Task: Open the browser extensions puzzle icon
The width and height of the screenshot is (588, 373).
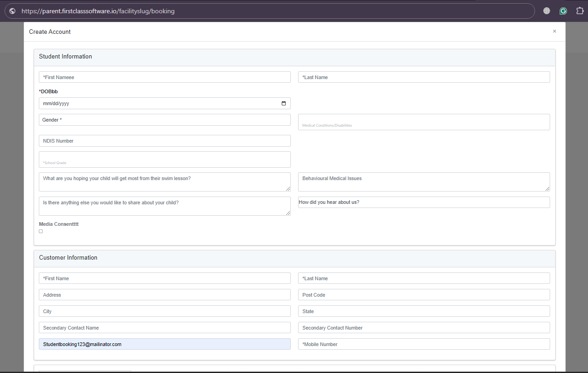Action: (580, 11)
